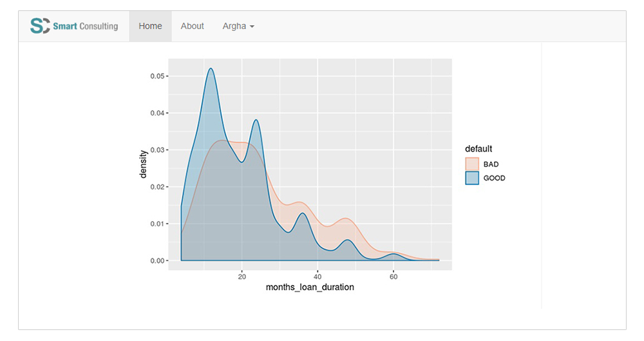Select the GOOD legend label
Screen dimensions: 644x341
tap(494, 178)
